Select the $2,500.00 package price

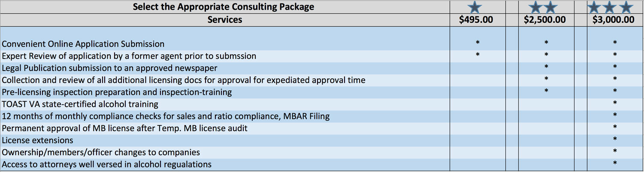tap(545, 20)
